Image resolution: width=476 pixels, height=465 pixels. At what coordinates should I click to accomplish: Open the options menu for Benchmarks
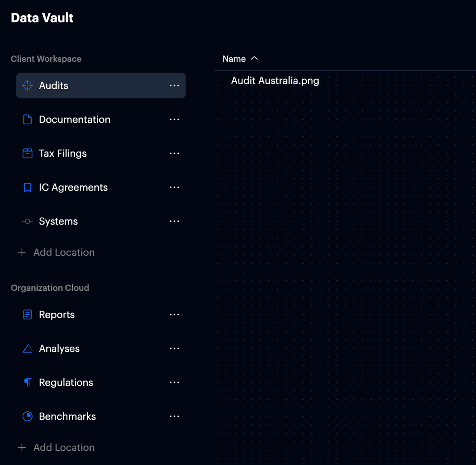[174, 416]
